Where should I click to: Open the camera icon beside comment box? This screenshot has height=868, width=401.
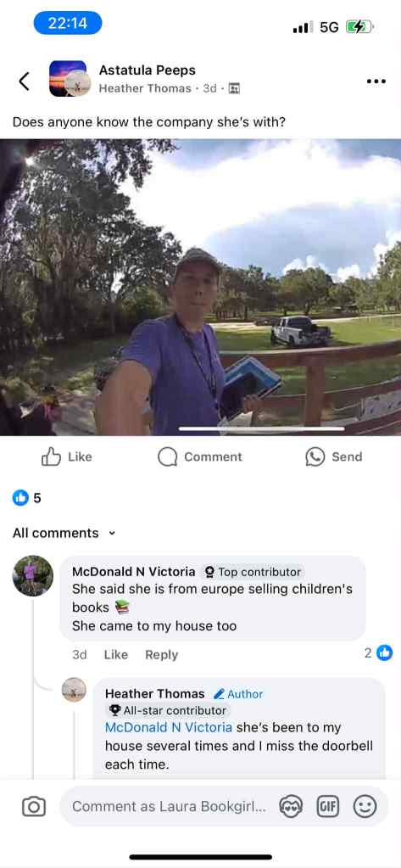coord(34,807)
